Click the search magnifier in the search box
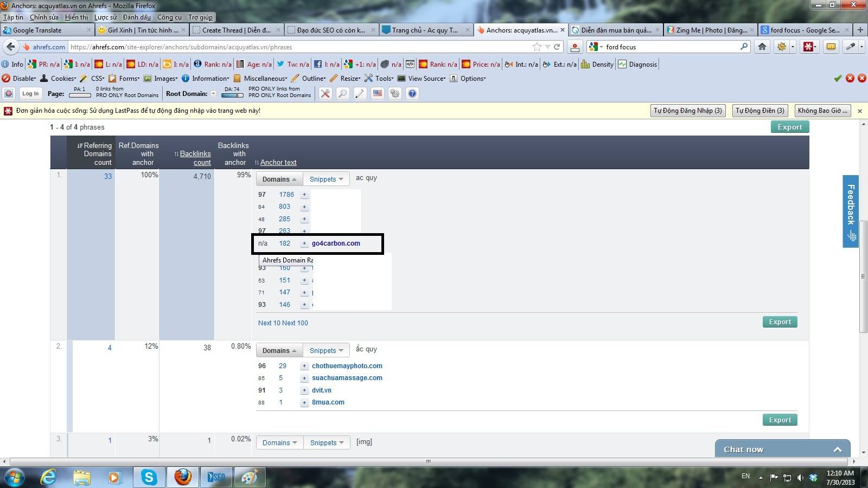This screenshot has height=488, width=868. click(744, 47)
